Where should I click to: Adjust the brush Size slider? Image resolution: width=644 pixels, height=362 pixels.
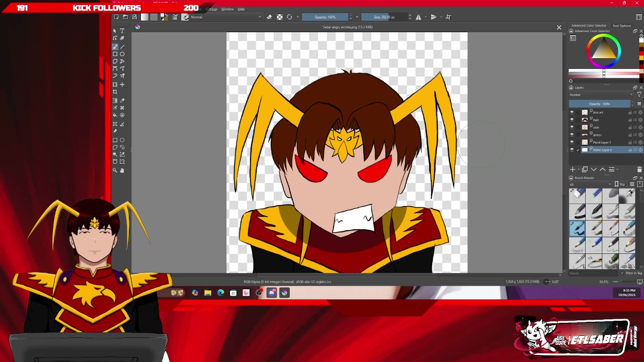tap(384, 17)
